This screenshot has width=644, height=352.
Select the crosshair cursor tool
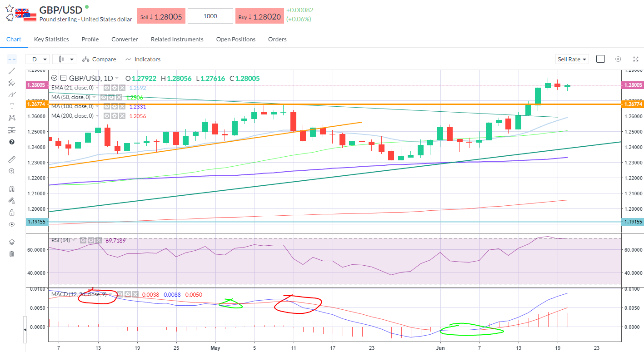tap(12, 59)
